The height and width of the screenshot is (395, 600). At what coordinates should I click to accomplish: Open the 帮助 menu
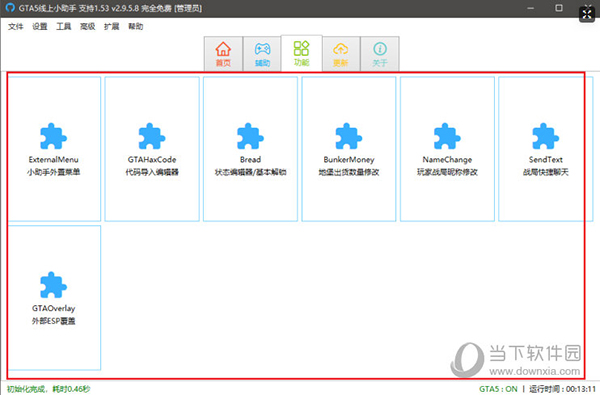(135, 26)
